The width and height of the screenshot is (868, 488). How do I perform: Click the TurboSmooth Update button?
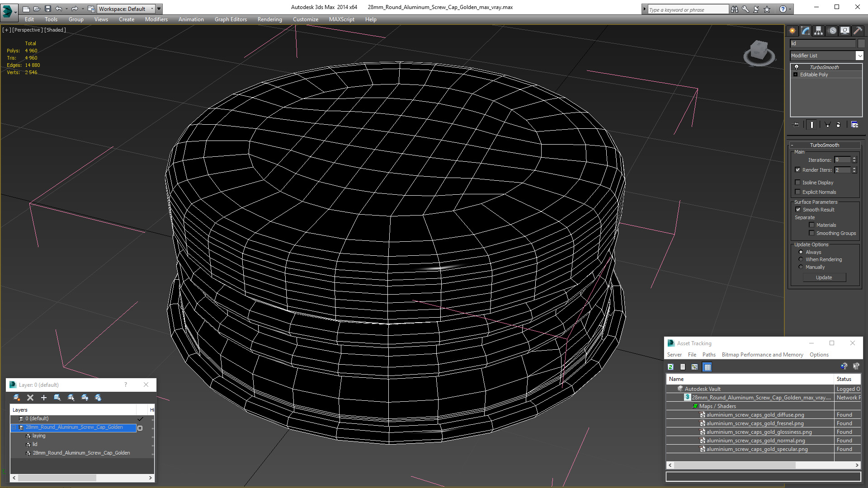[x=824, y=277]
